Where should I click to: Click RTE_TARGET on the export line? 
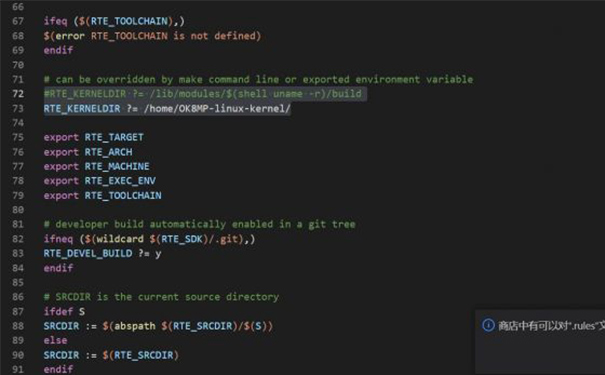(114, 137)
